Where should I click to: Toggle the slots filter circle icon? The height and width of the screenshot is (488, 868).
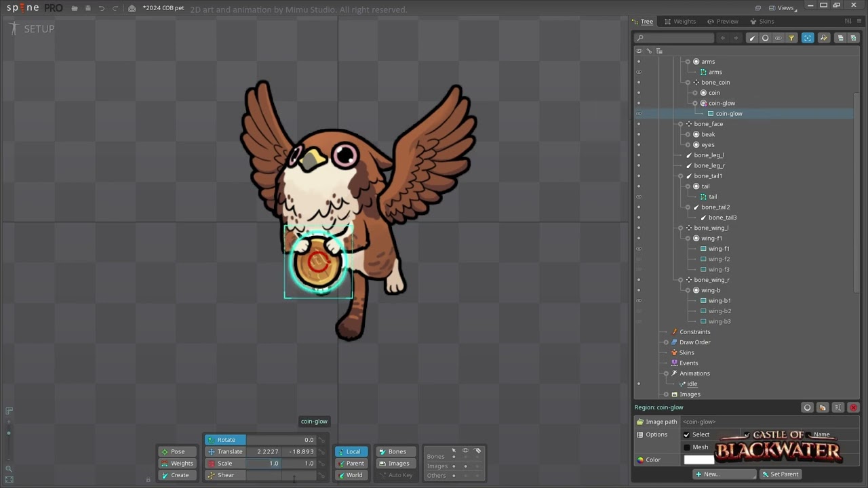pos(765,38)
